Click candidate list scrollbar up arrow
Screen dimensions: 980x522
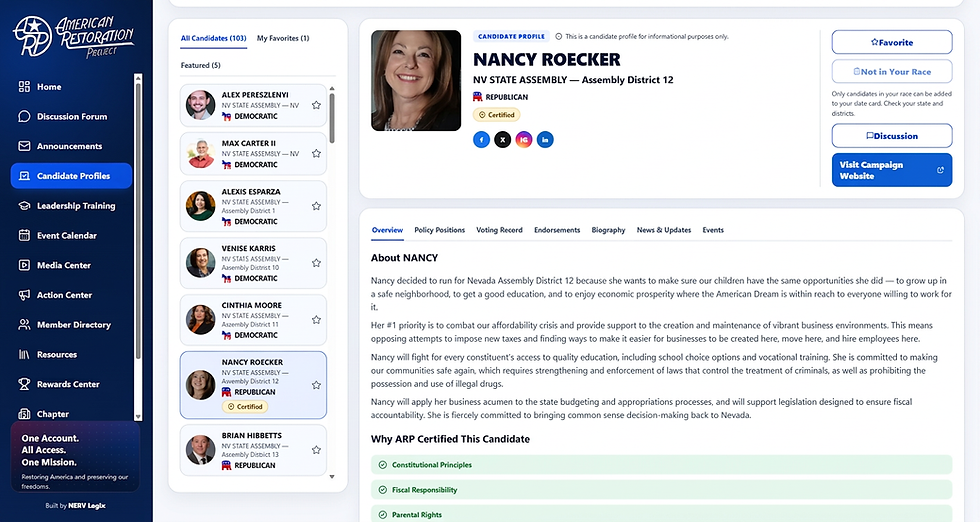pyautogui.click(x=332, y=89)
